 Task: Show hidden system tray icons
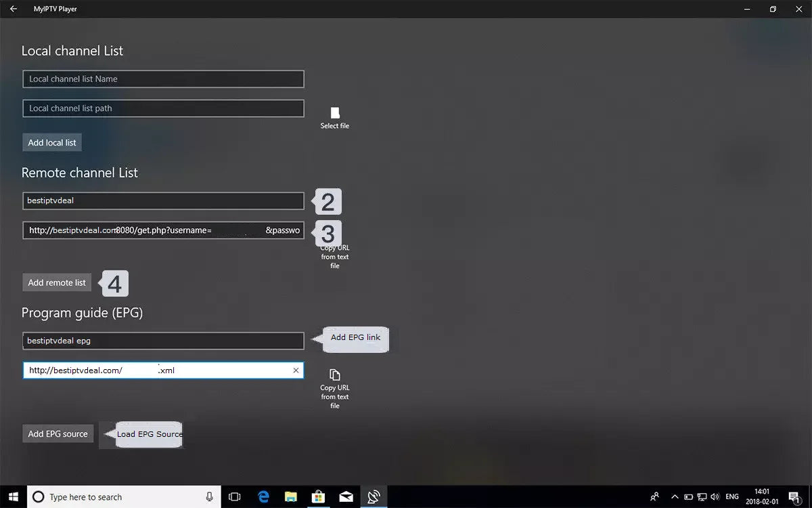(x=675, y=496)
